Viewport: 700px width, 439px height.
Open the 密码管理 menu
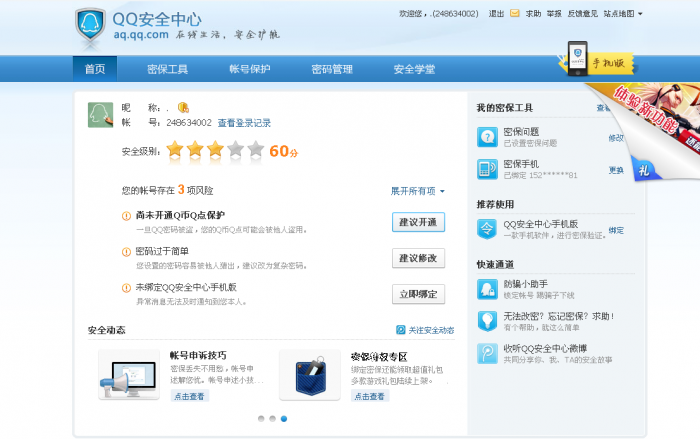coord(332,69)
